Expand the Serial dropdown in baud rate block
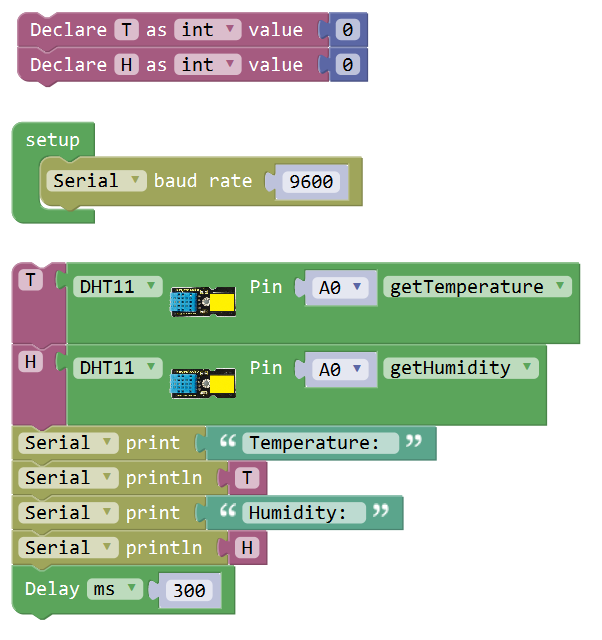Viewport: 602px width, 640px height. click(99, 181)
